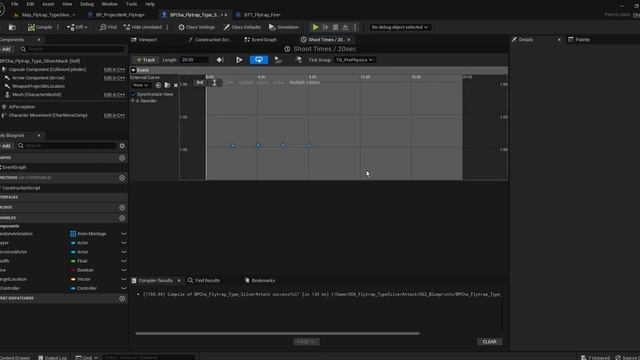Open play options three-dot menu

click(355, 27)
